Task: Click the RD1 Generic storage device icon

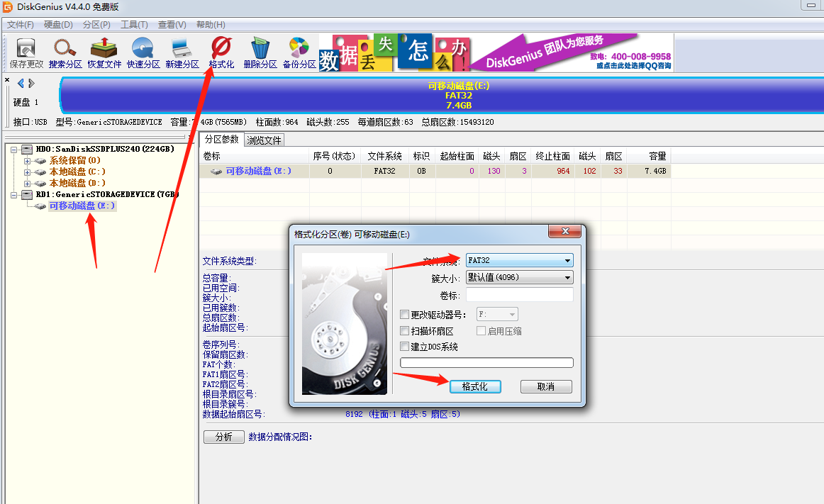Action: [x=27, y=194]
